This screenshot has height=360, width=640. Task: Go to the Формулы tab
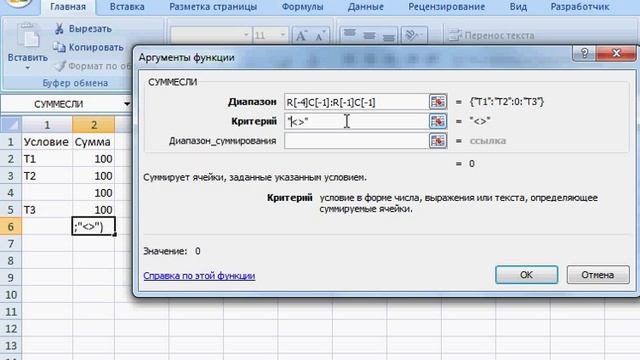point(302,7)
